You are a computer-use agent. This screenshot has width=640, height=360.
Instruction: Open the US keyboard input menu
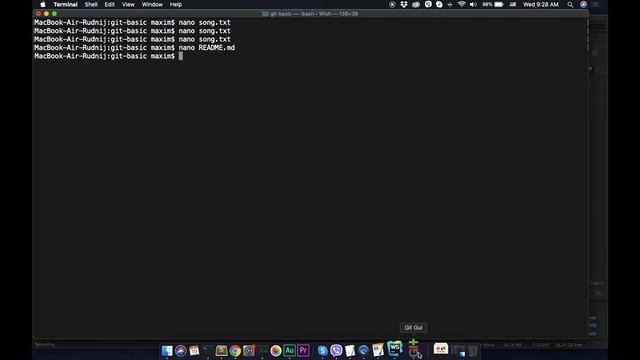[513, 4]
